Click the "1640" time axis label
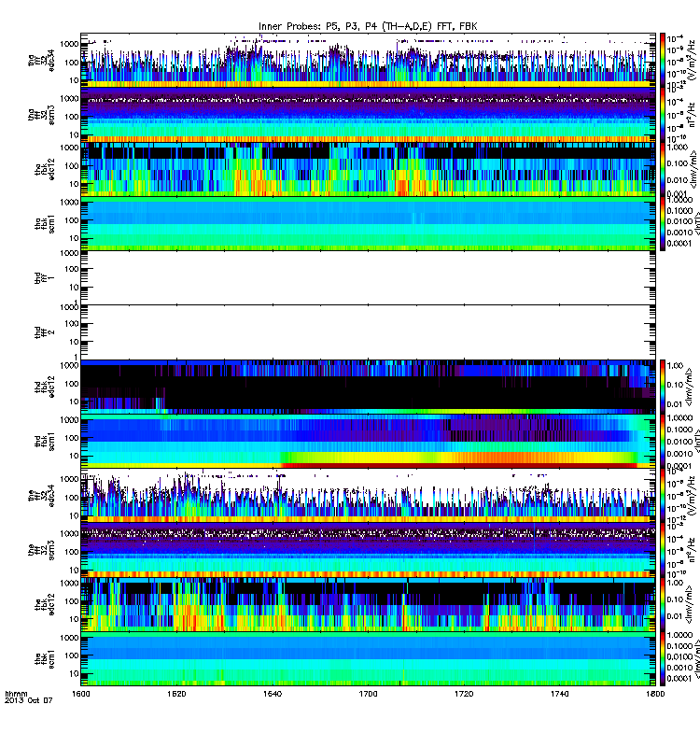The height and width of the screenshot is (747, 700). [273, 694]
